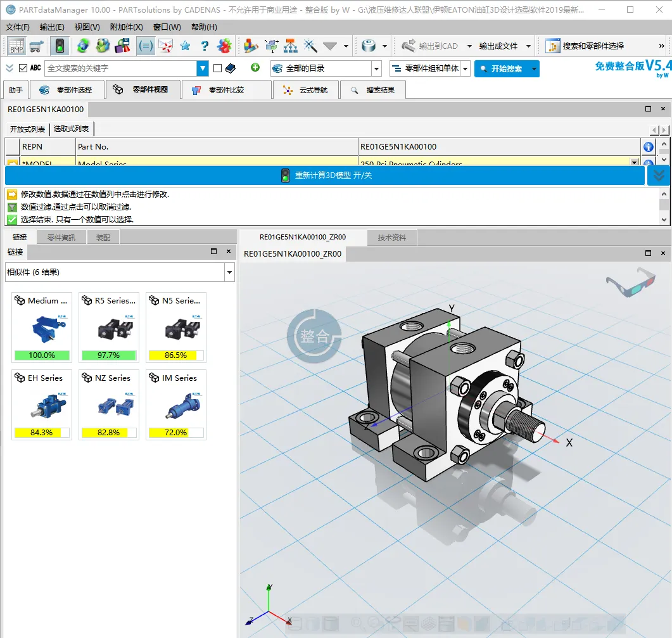Click the orange hierarchy tree icon
Image resolution: width=672 pixels, height=638 pixels.
pyautogui.click(x=291, y=46)
